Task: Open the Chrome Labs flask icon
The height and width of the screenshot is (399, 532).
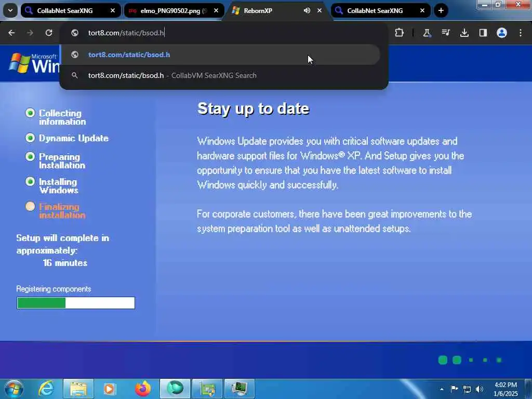Action: (427, 33)
